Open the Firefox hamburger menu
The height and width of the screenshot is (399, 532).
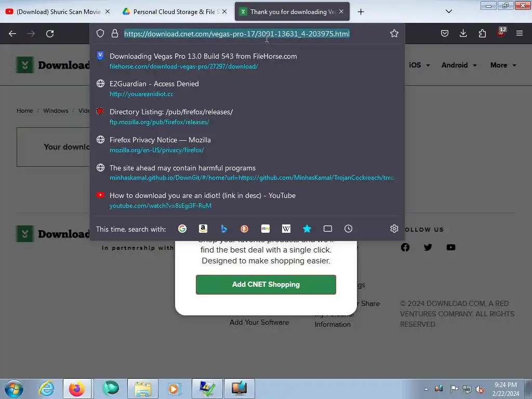pyautogui.click(x=520, y=33)
